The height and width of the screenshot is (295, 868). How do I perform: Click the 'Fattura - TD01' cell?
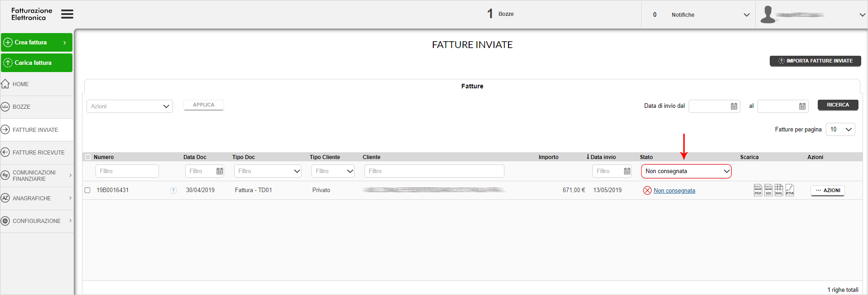(254, 190)
